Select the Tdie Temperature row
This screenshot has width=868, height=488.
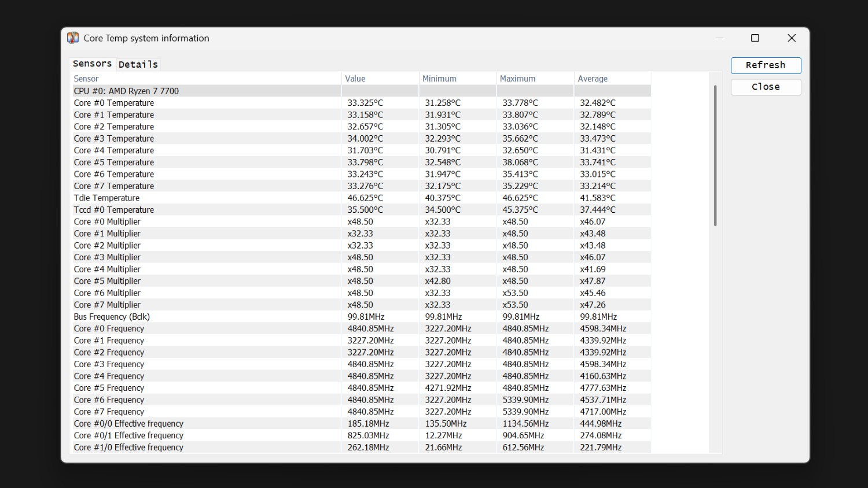coord(361,198)
